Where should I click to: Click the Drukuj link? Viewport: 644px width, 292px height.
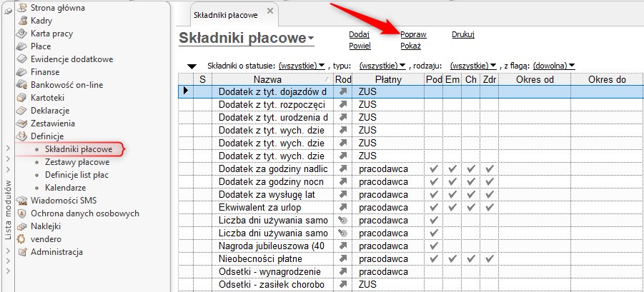(463, 34)
